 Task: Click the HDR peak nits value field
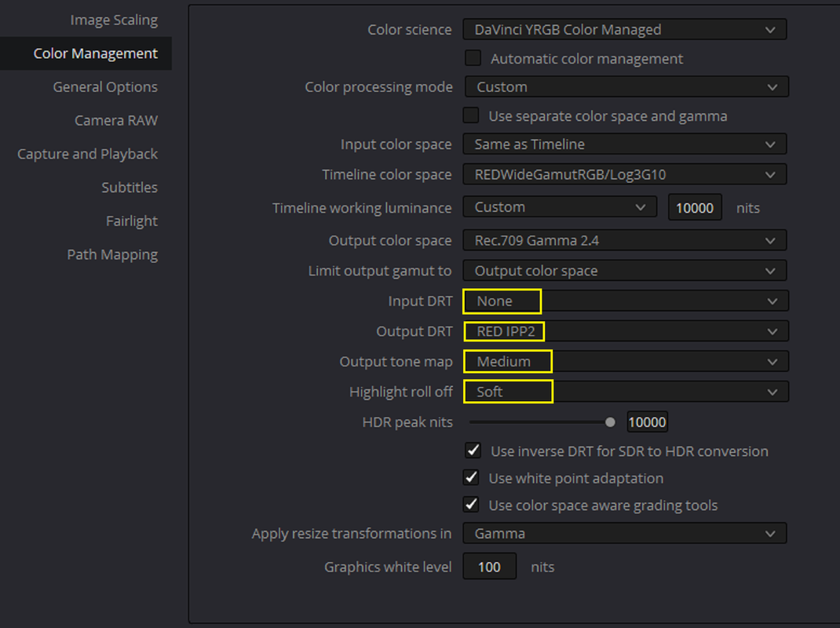(x=647, y=422)
